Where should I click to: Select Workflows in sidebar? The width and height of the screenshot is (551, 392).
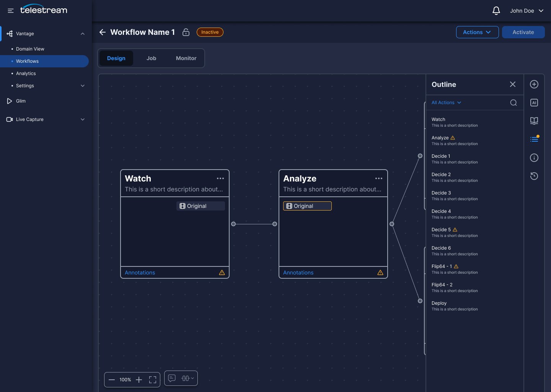(44, 61)
